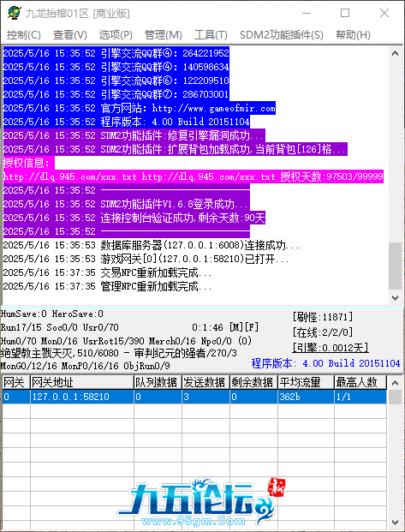
Task: Click gateway table scrollbar down arrow
Action: (395, 523)
